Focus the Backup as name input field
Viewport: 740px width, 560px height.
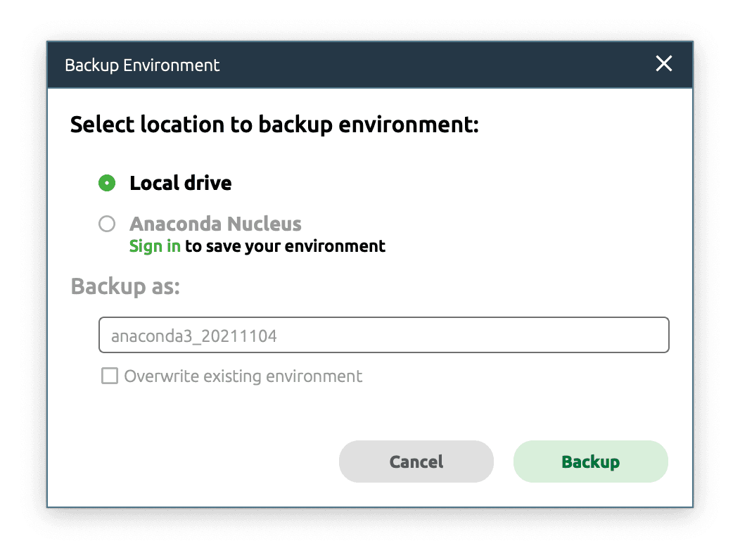pyautogui.click(x=383, y=335)
